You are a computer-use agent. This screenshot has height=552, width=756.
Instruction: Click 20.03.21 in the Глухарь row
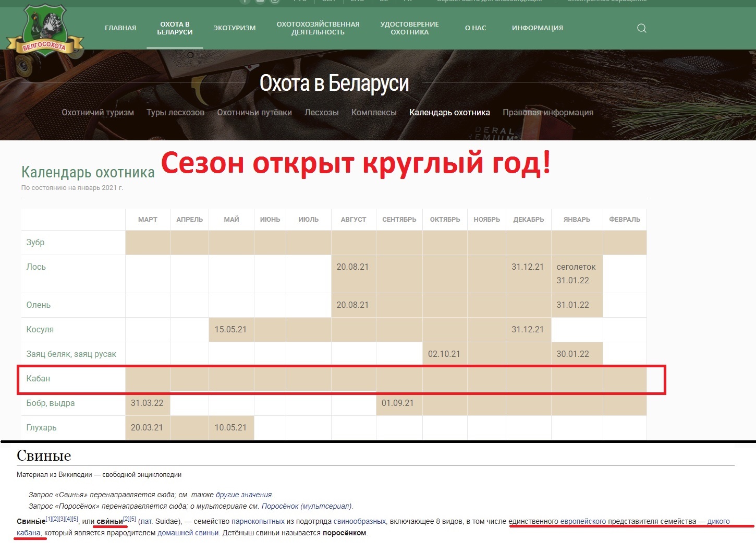pyautogui.click(x=147, y=428)
